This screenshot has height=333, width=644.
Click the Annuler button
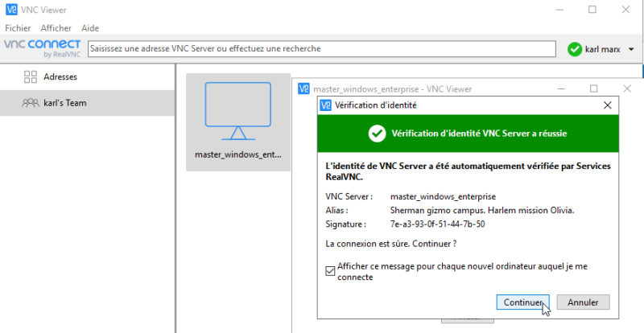coord(583,302)
